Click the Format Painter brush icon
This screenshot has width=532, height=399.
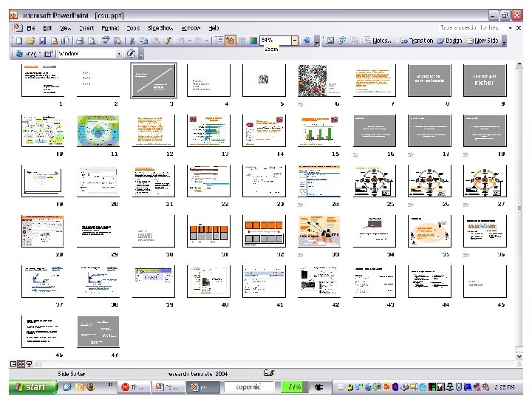click(x=167, y=41)
